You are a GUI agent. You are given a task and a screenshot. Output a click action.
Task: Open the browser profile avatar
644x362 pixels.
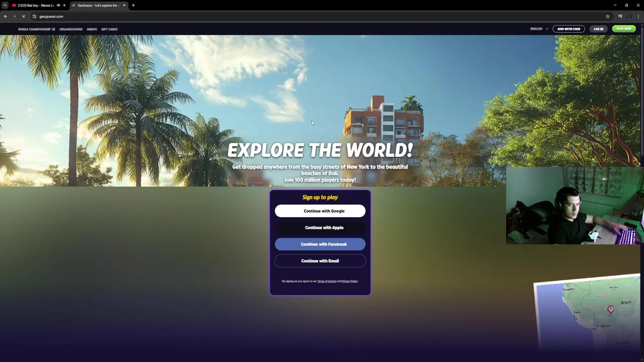[x=629, y=17]
